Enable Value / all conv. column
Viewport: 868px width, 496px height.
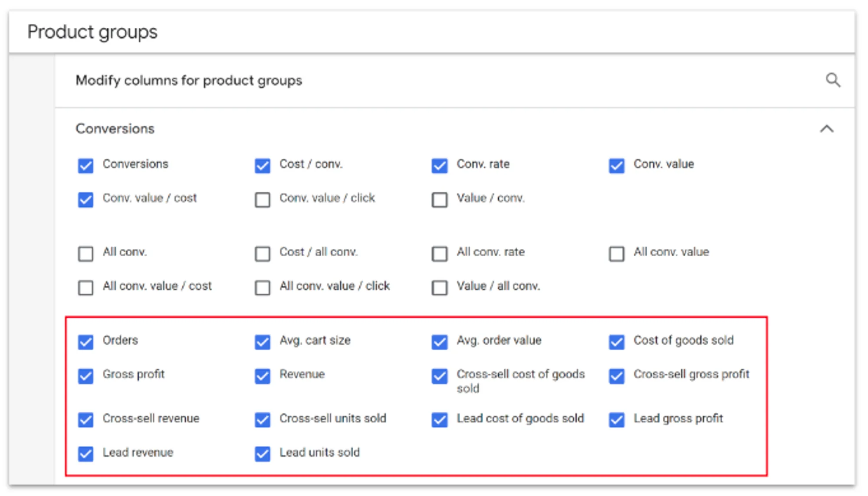(x=440, y=287)
